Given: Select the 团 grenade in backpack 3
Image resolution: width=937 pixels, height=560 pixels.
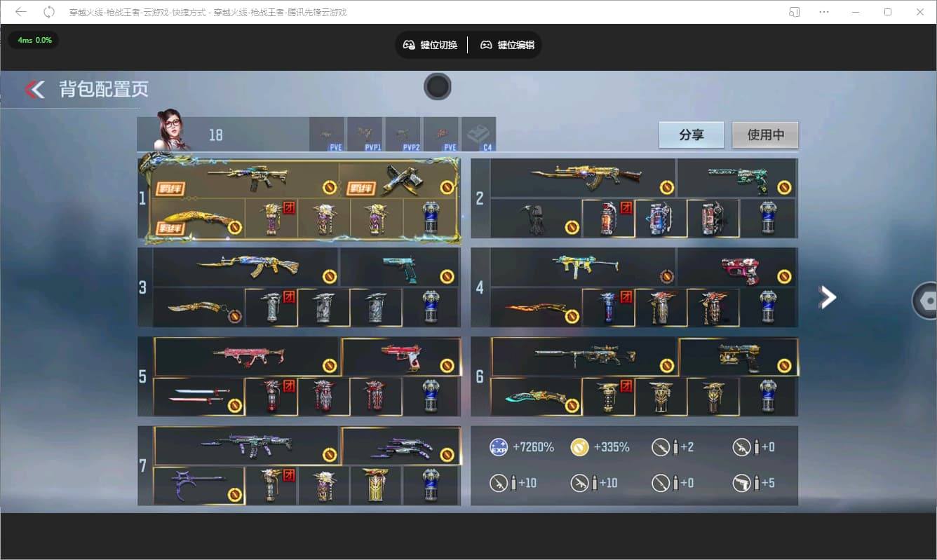Looking at the screenshot, I should tap(271, 308).
